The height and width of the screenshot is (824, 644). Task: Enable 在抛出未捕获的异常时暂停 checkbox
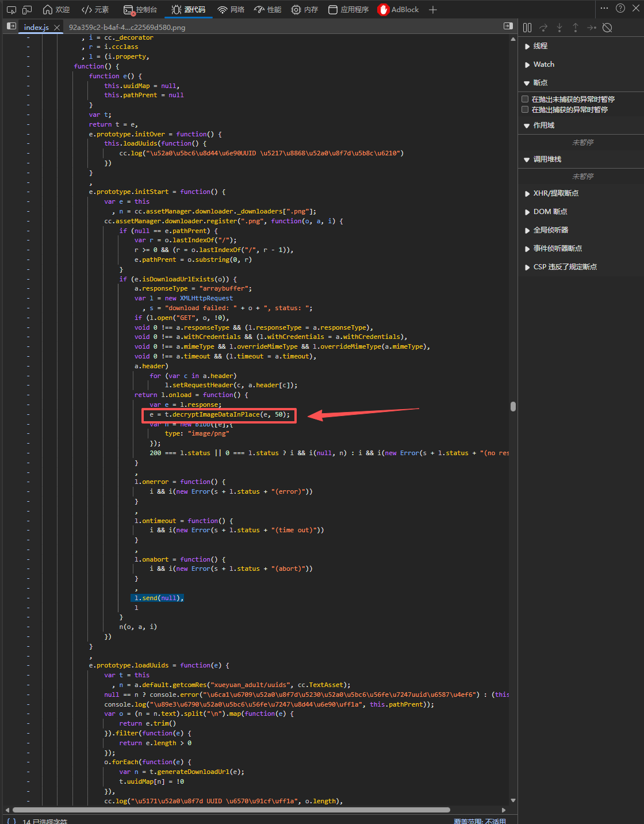click(525, 99)
